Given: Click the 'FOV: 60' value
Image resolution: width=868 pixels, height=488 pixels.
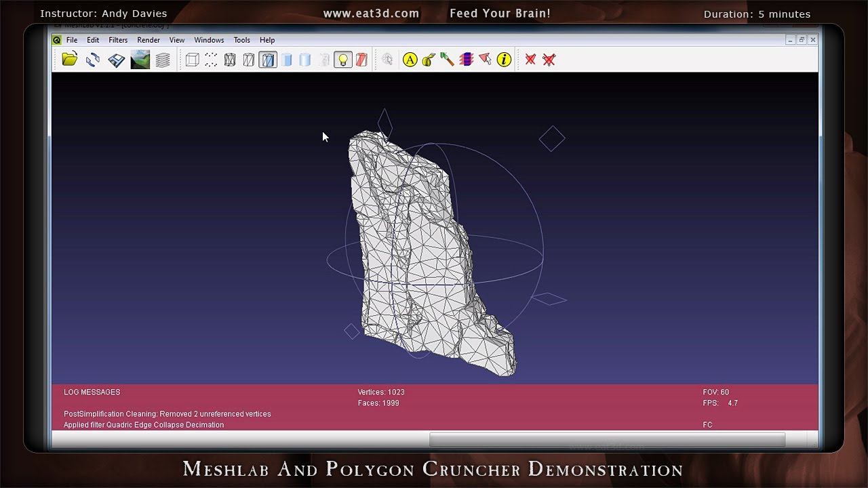Looking at the screenshot, I should [716, 392].
